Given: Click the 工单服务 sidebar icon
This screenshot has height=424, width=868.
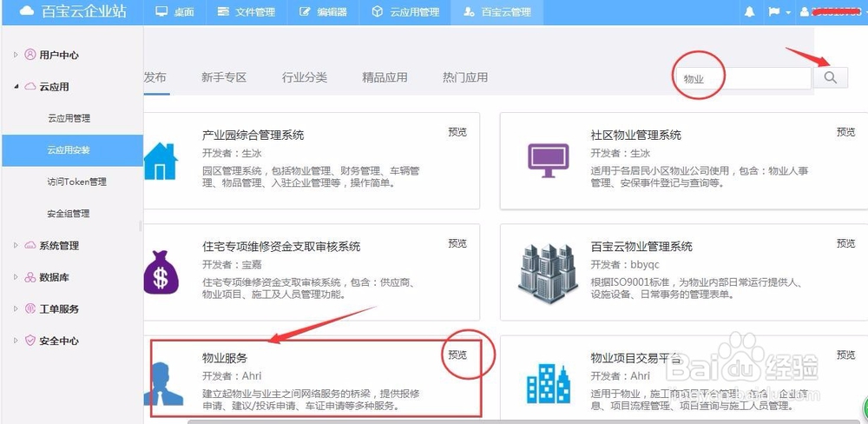Looking at the screenshot, I should click(x=30, y=308).
